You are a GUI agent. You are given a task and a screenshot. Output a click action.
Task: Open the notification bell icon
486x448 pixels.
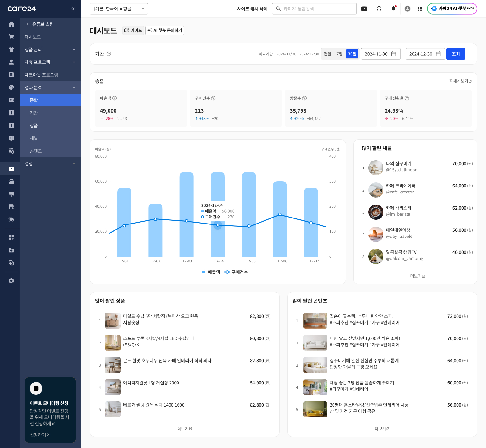(393, 9)
